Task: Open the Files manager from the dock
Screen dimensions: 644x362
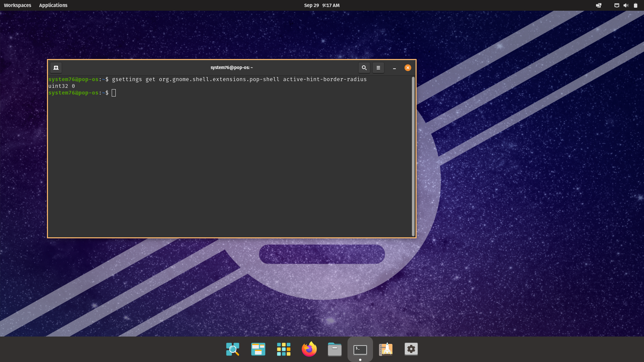Action: [334, 349]
